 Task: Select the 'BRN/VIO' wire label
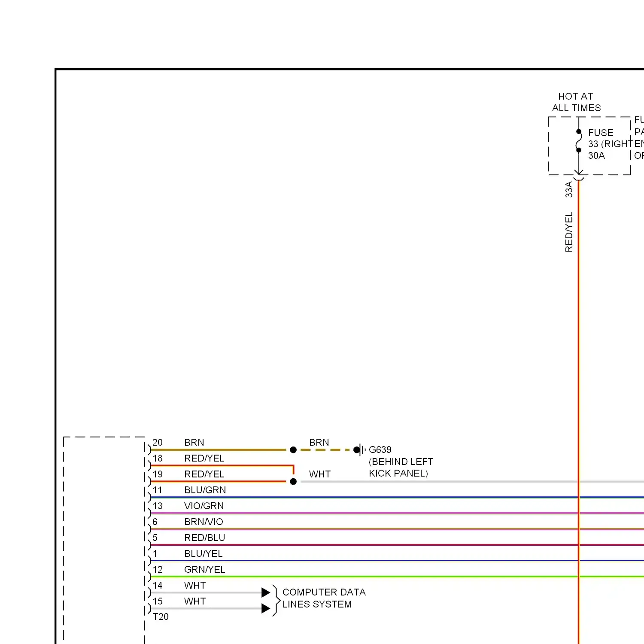point(204,522)
